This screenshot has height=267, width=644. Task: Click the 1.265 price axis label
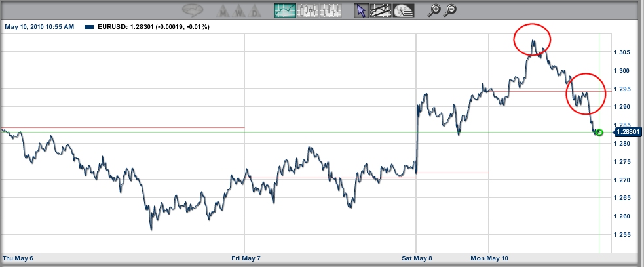coord(622,198)
